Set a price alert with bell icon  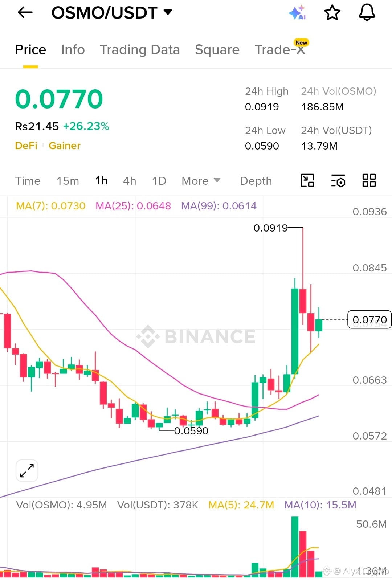[x=367, y=12]
